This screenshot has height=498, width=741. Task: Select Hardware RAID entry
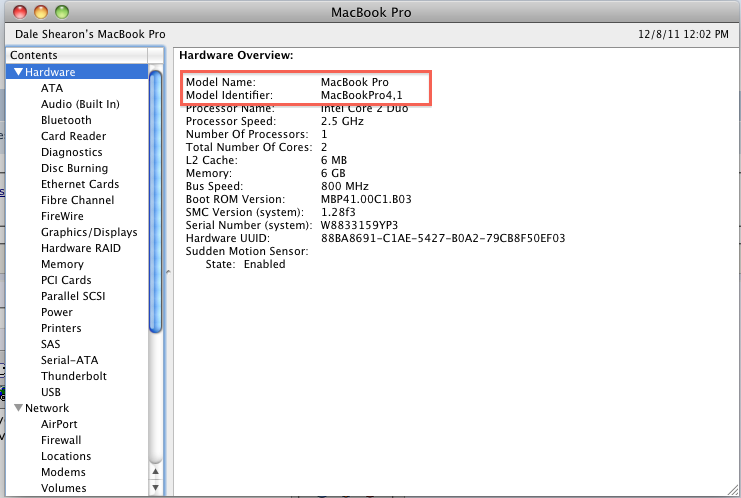click(80, 248)
